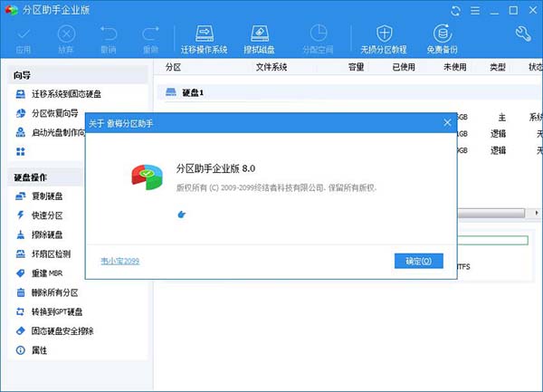Click the horizontal scrollbar right arrow
This screenshot has height=392, width=543.
537,213
